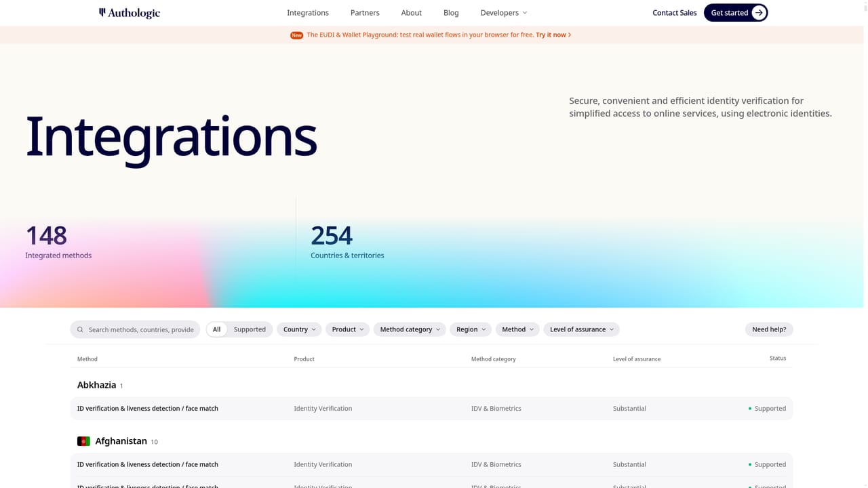Open the Level of assurance dropdown
The width and height of the screenshot is (868, 488).
pyautogui.click(x=581, y=329)
